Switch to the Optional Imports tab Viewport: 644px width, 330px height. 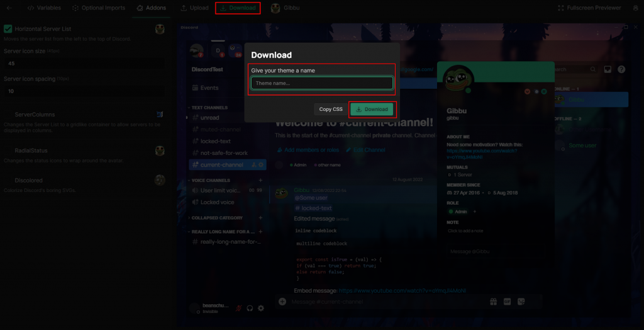(98, 8)
